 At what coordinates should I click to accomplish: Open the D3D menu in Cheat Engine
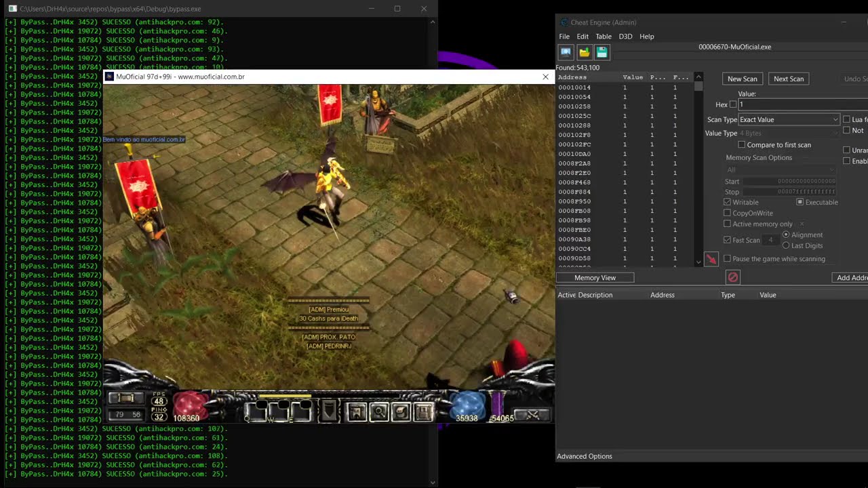point(625,37)
